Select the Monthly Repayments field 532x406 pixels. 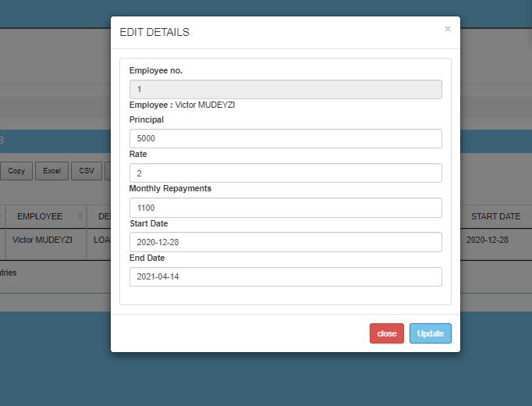coord(286,208)
